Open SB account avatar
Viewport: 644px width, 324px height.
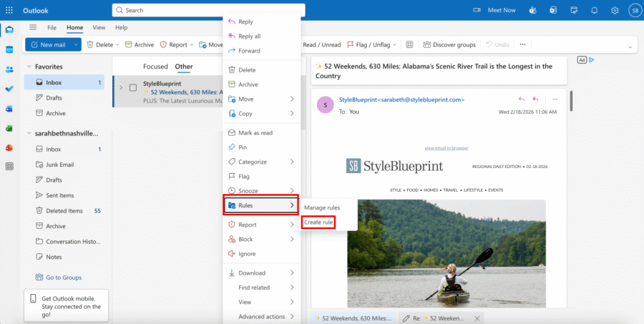click(x=635, y=10)
